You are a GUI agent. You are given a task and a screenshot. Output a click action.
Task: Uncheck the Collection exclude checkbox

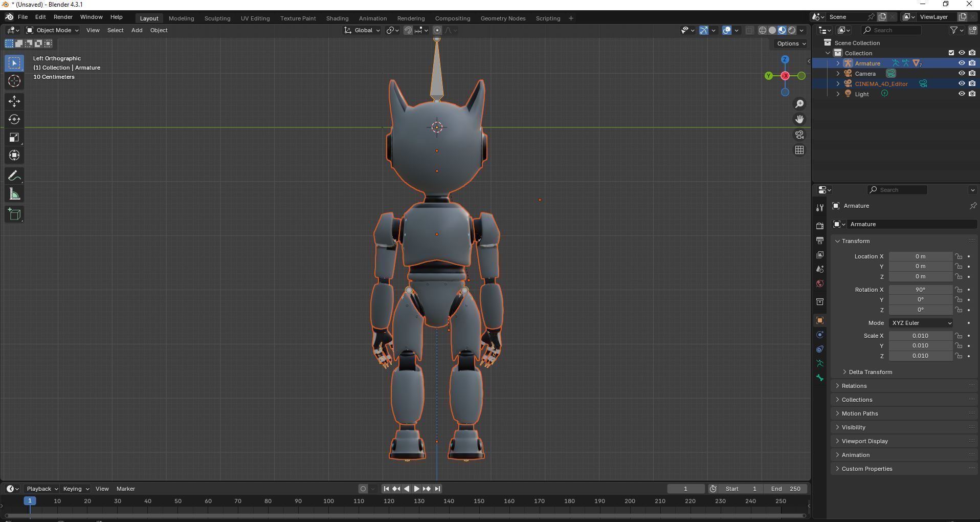[951, 53]
